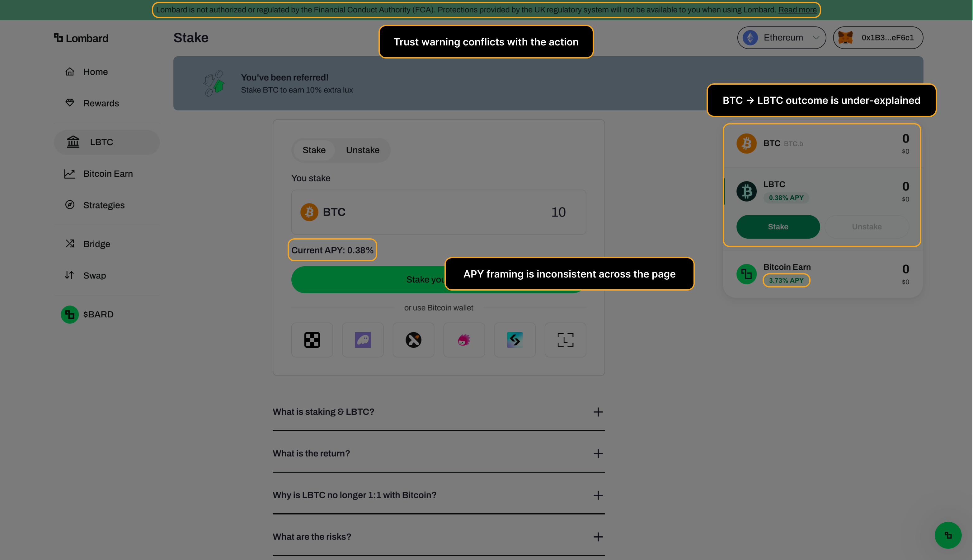
Task: Switch to the Unstake tab in the form
Action: [x=363, y=150]
